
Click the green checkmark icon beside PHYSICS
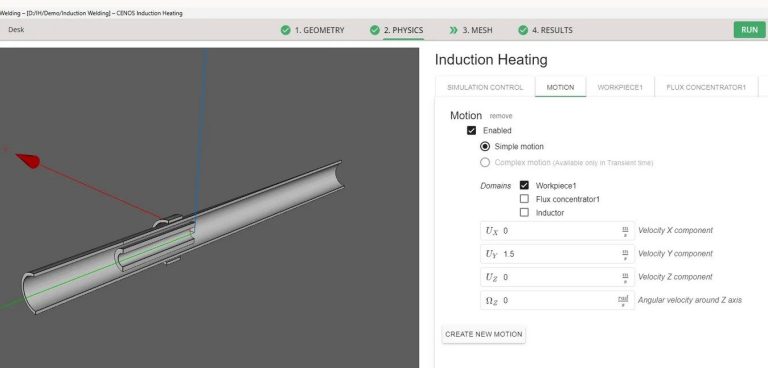375,30
